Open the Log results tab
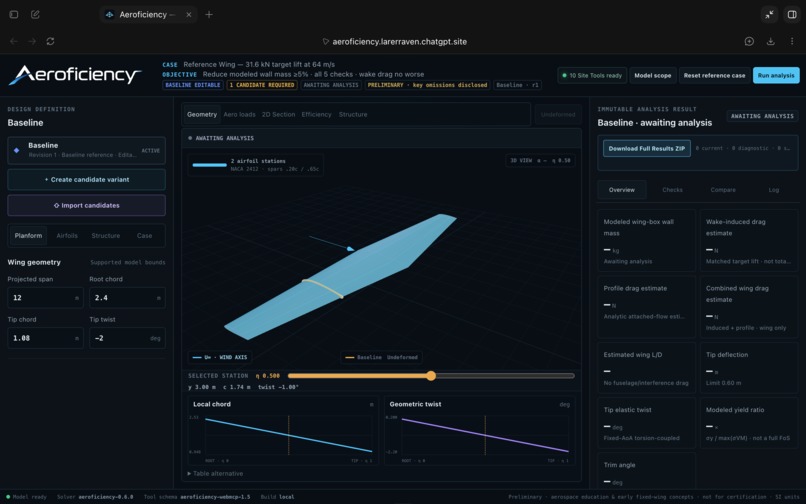The image size is (806, 504). (773, 190)
